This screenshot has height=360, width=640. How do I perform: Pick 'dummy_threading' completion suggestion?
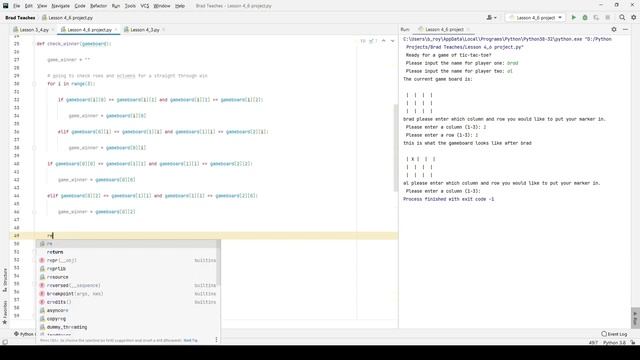(128, 327)
